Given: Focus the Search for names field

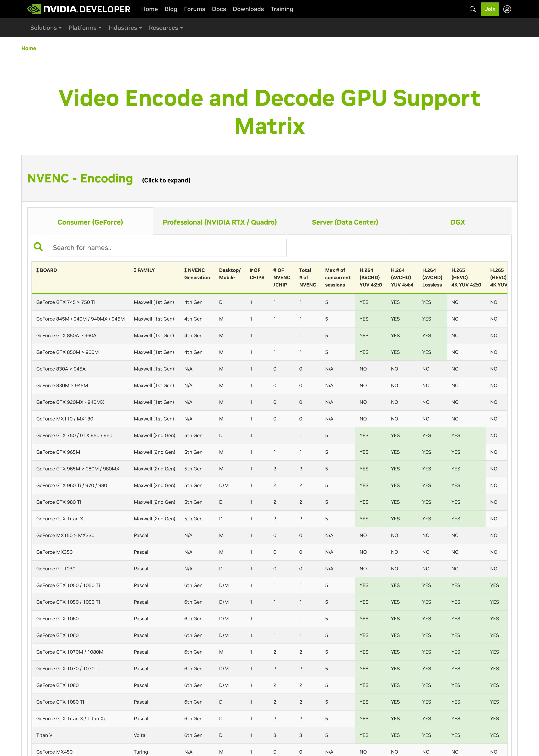Looking at the screenshot, I should pyautogui.click(x=167, y=248).
